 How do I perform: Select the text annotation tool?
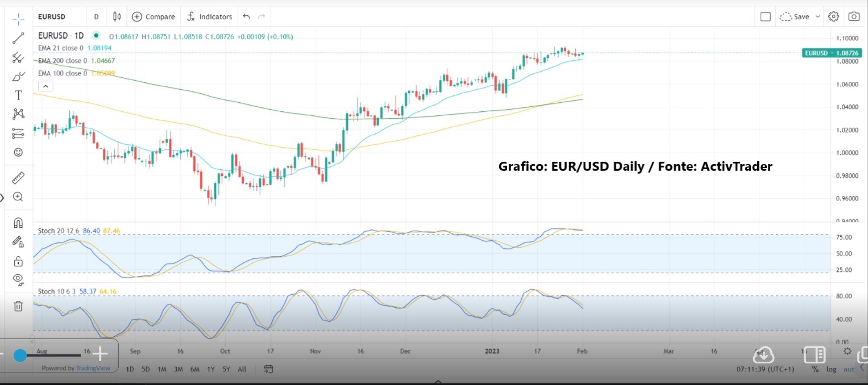[x=18, y=95]
